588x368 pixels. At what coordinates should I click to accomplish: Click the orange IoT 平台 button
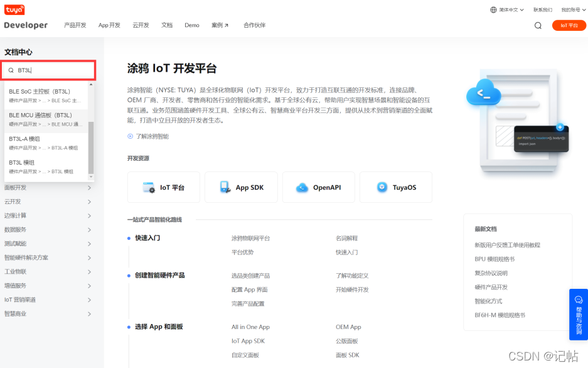(x=569, y=26)
